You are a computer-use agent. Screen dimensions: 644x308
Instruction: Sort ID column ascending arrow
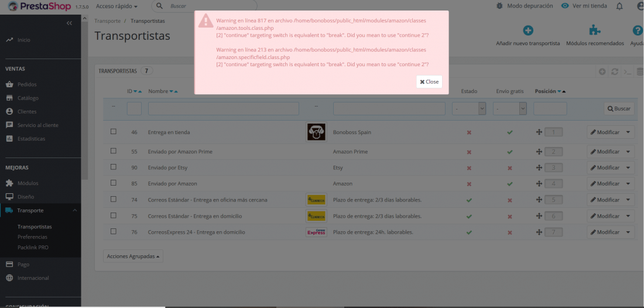[x=141, y=91]
